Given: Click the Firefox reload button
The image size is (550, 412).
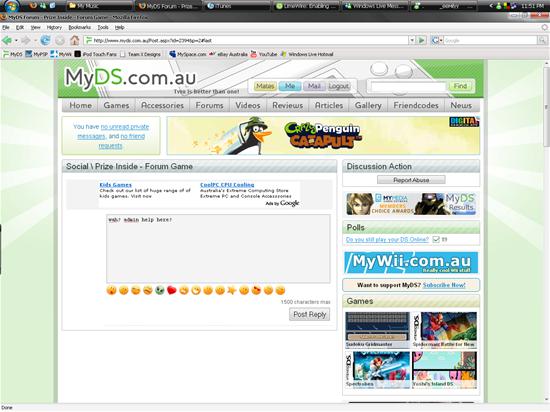Looking at the screenshot, I should tap(45, 41).
